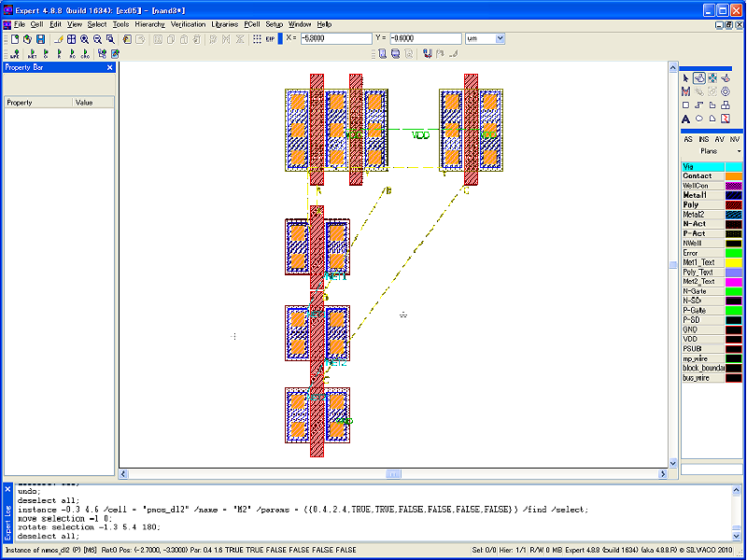Screen dimensions: 747x560
Task: Toggle the grid dots icon
Action: (257, 39)
